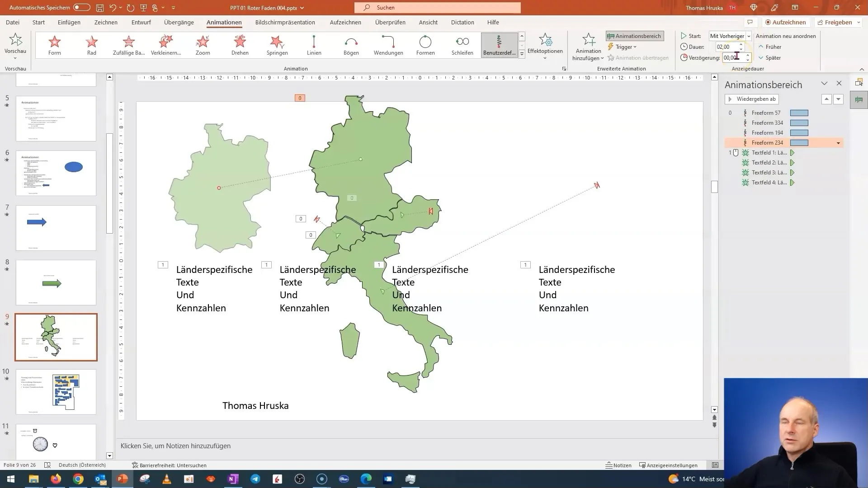The height and width of the screenshot is (488, 868).
Task: Open Chrome from the taskbar
Action: click(x=78, y=479)
